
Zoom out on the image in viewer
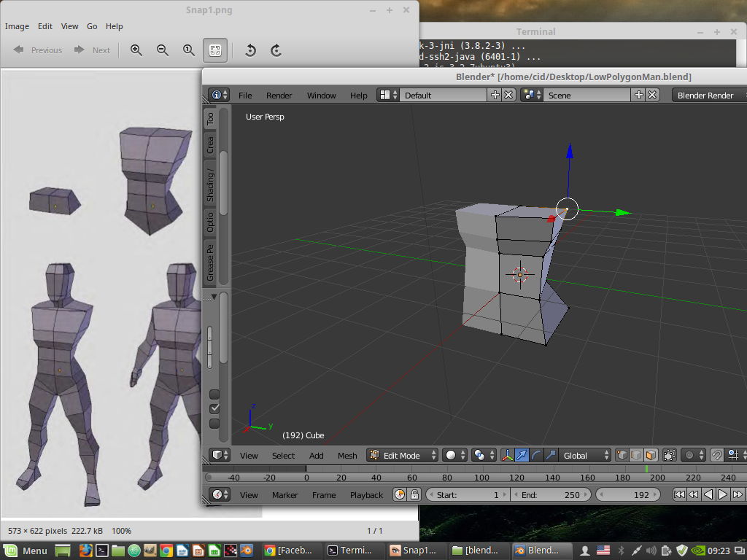pos(163,50)
